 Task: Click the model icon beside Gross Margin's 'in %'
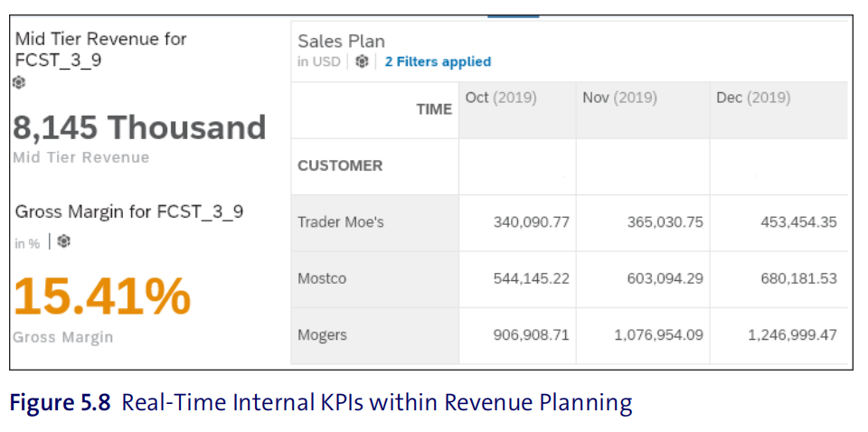point(64,240)
